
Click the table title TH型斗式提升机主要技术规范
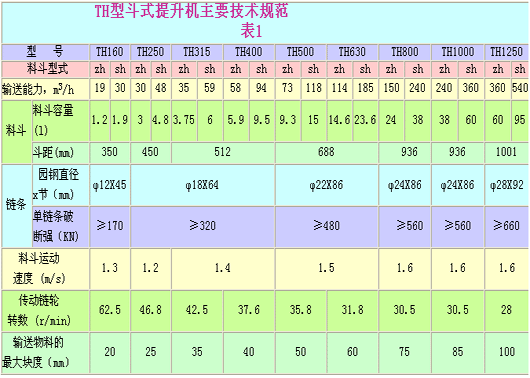(x=191, y=11)
